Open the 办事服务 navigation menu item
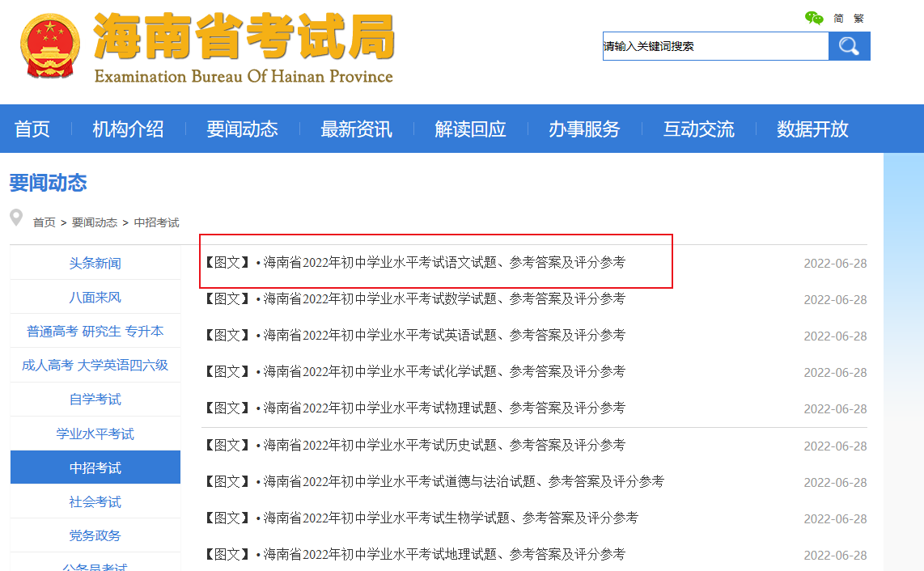This screenshot has height=571, width=924. [584, 129]
